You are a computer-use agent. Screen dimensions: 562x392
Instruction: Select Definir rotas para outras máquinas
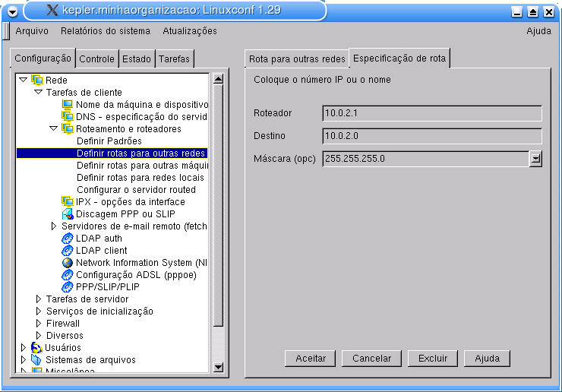tap(142, 166)
